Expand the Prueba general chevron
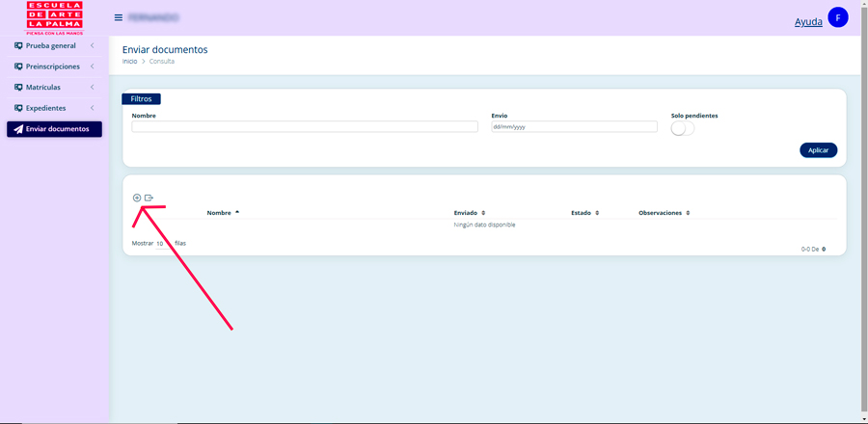The height and width of the screenshot is (424, 868). [92, 46]
